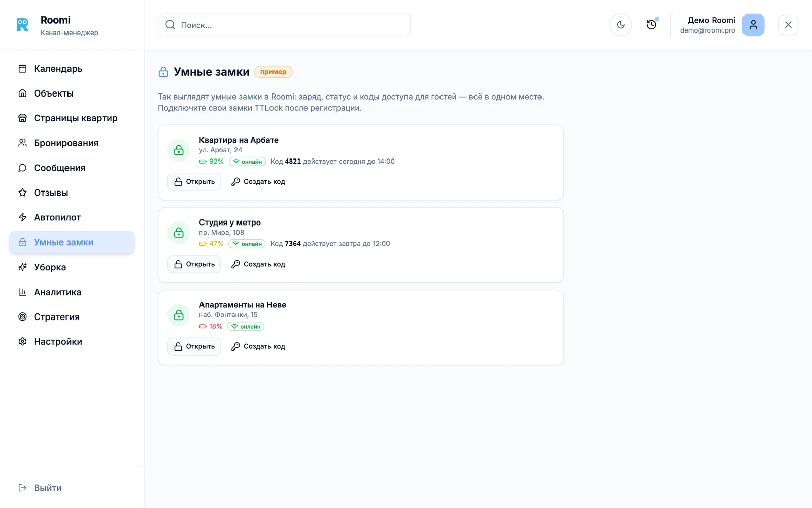The image size is (812, 508).
Task: Click the address наб. Фонтанки, 15
Action: click(x=228, y=315)
